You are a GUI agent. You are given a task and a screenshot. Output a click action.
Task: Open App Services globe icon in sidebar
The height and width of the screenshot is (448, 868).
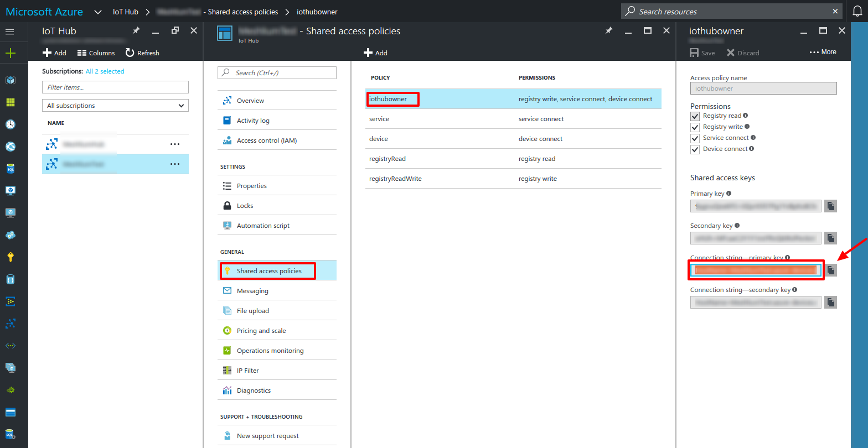[x=10, y=147]
